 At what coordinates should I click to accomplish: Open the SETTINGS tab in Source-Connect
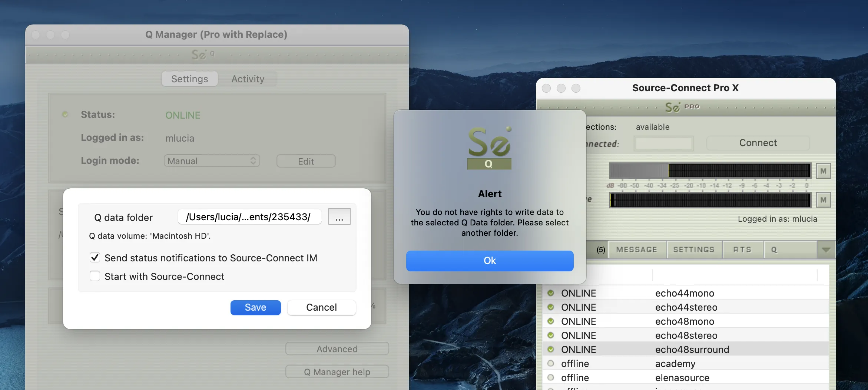tap(694, 249)
